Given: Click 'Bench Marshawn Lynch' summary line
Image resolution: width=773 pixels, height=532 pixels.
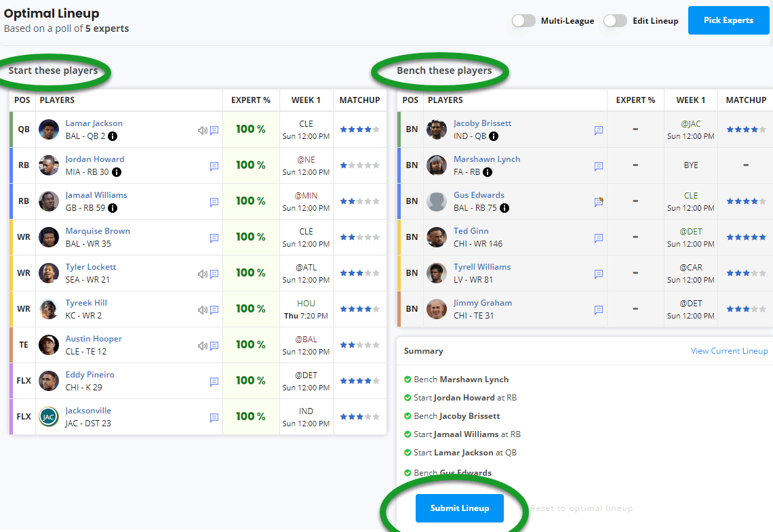Looking at the screenshot, I should [462, 380].
